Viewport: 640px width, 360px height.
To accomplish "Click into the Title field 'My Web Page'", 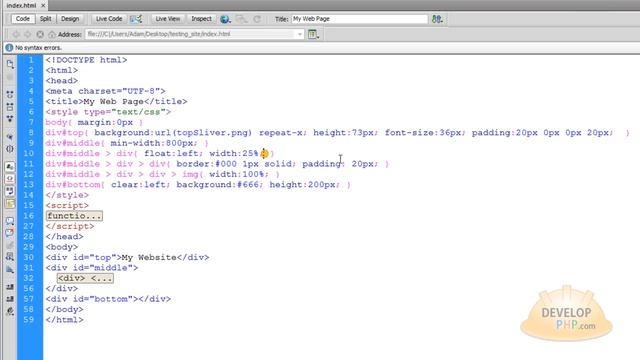I will click(x=360, y=19).
